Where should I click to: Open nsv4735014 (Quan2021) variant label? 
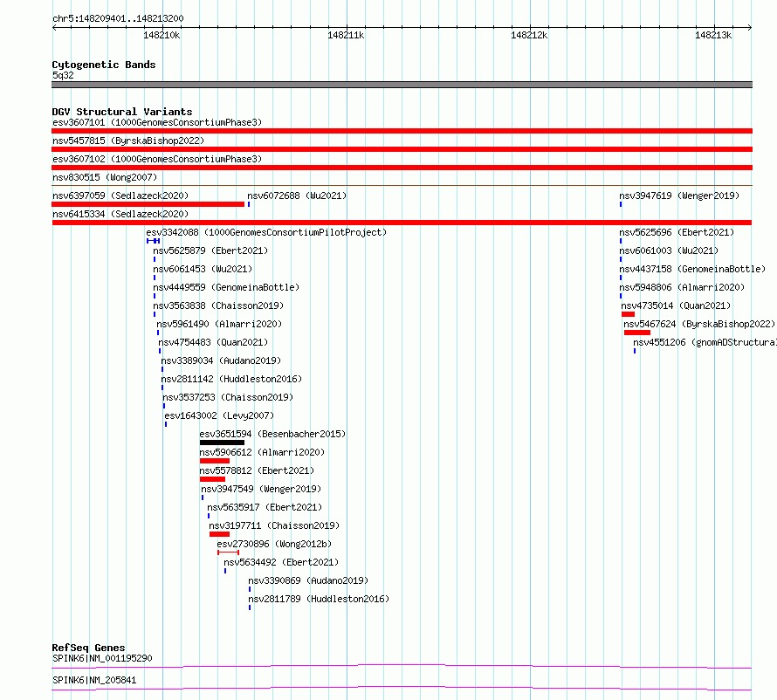676,305
